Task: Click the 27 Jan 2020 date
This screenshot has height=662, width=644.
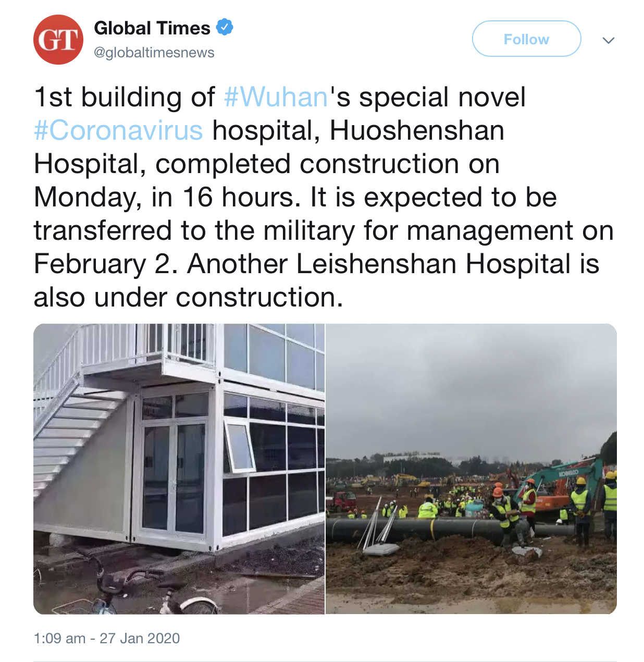Action: click(x=140, y=638)
